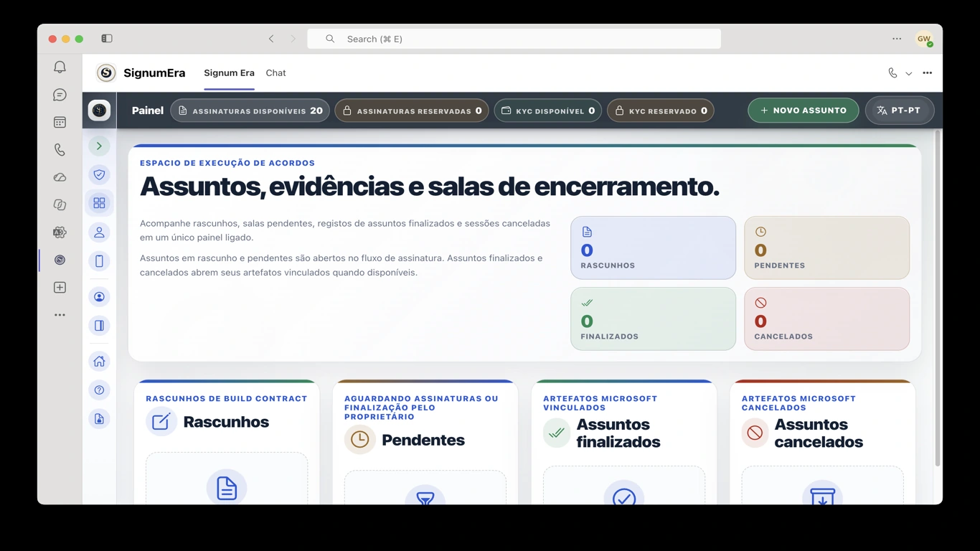Click the call phone icon in app header
The width and height of the screenshot is (980, 551).
[x=892, y=73]
